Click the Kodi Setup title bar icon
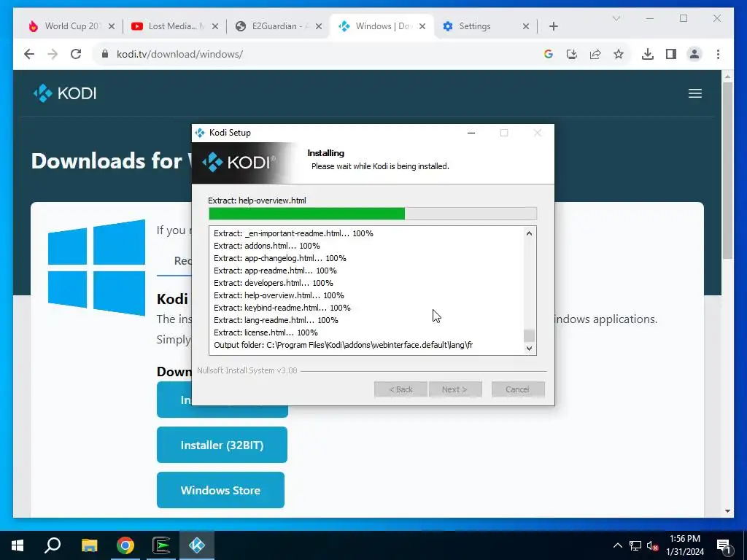This screenshot has width=747, height=560. [x=200, y=133]
